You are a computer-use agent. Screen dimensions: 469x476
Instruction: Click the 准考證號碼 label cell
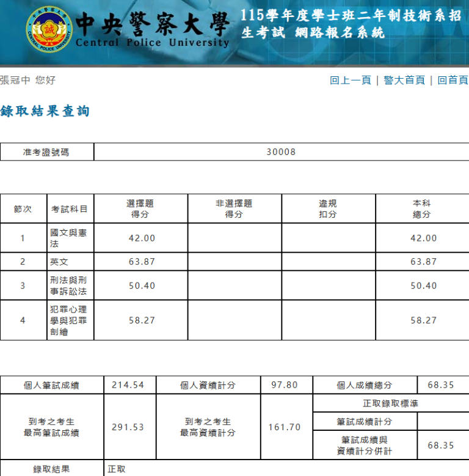coord(47,152)
